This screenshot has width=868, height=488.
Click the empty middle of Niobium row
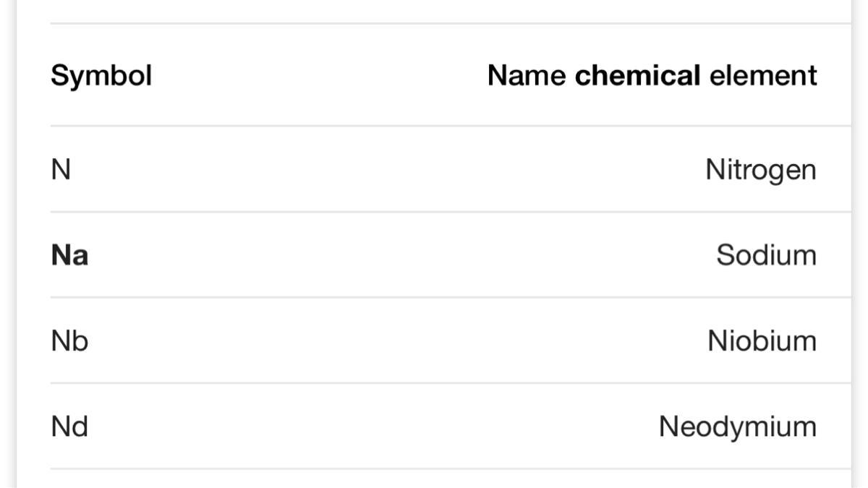coord(398,341)
